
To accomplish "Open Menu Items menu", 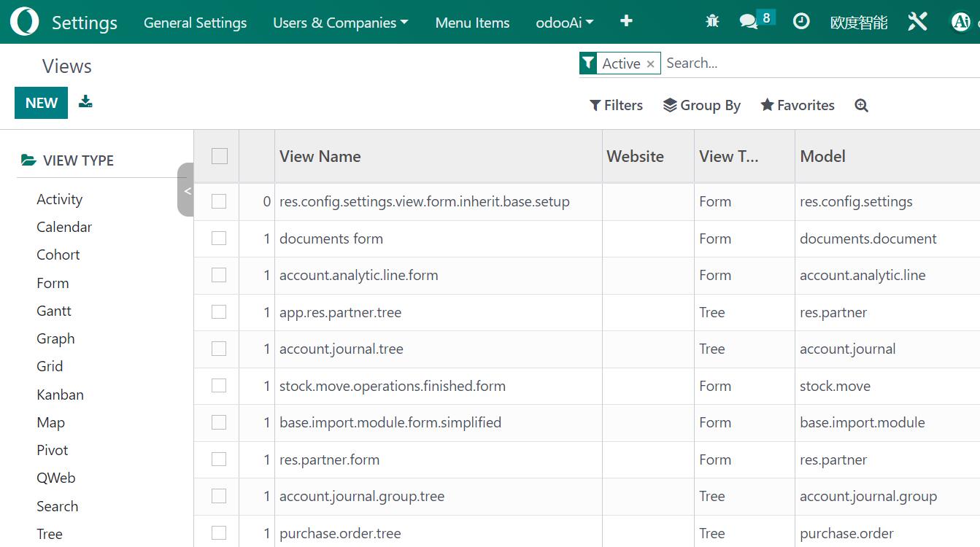I will [473, 23].
